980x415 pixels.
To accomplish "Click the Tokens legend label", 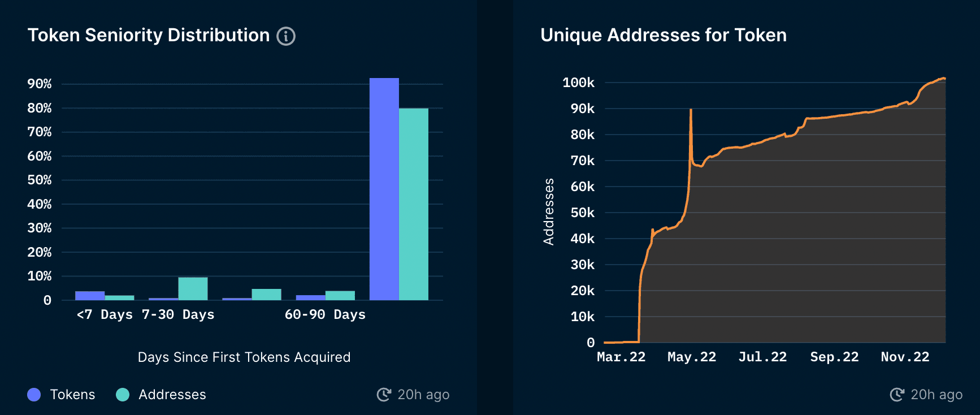I will (x=72, y=395).
